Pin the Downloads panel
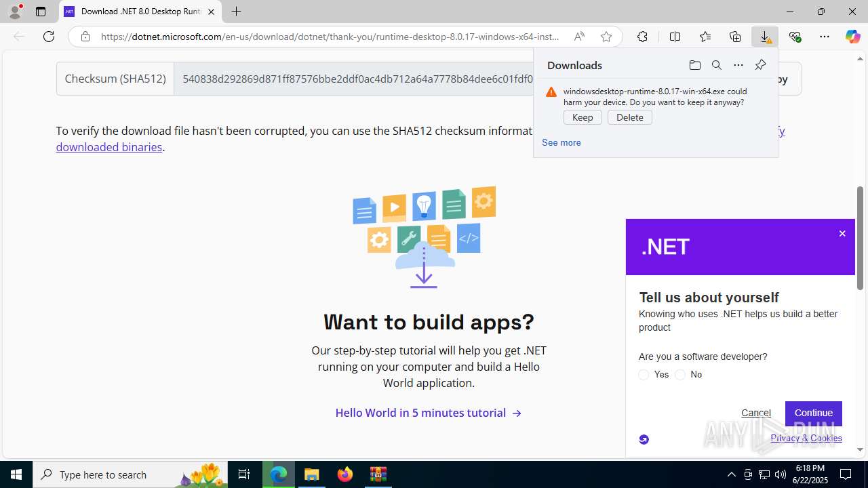The height and width of the screenshot is (488, 868). pyautogui.click(x=760, y=65)
